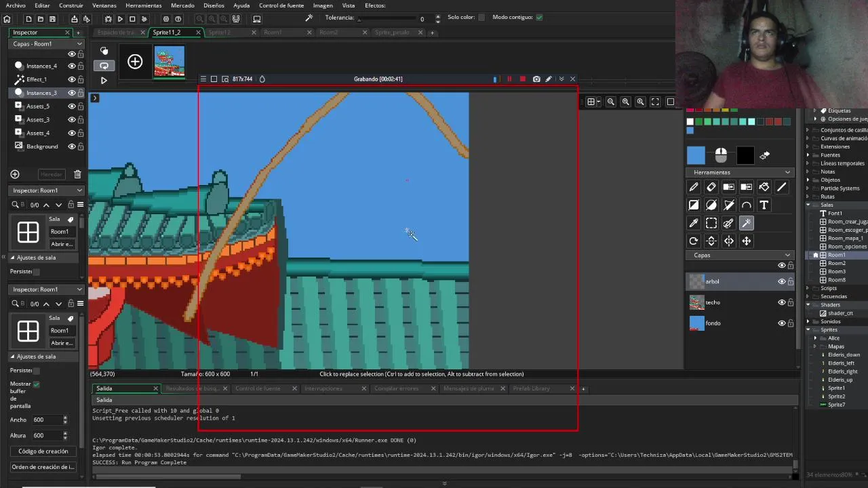Open the Construir menu
The height and width of the screenshot is (488, 868).
71,5
